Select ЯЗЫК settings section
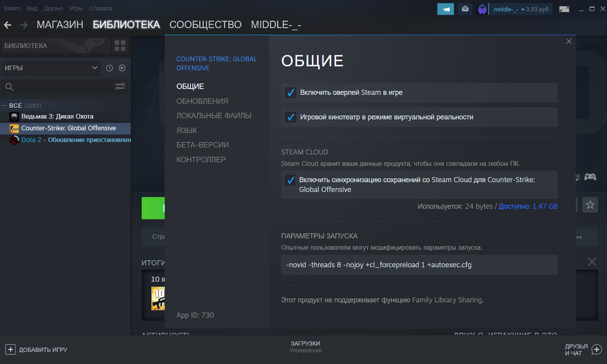The height and width of the screenshot is (364, 607). (x=187, y=130)
